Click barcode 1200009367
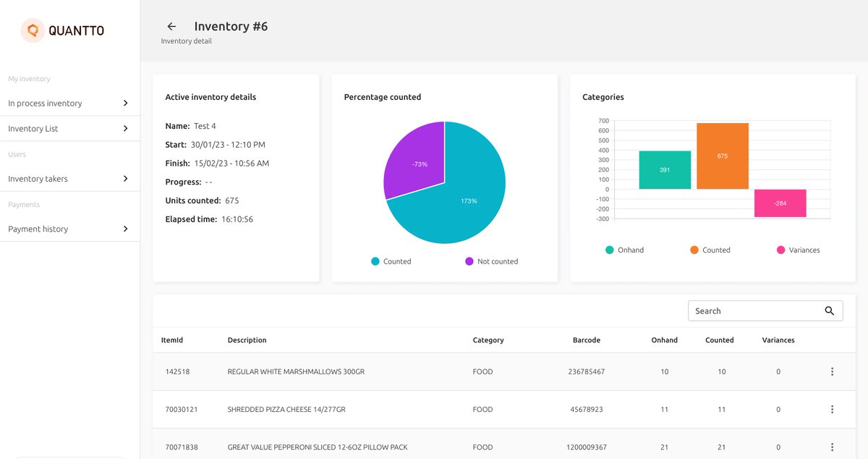This screenshot has height=459, width=868. (x=587, y=447)
